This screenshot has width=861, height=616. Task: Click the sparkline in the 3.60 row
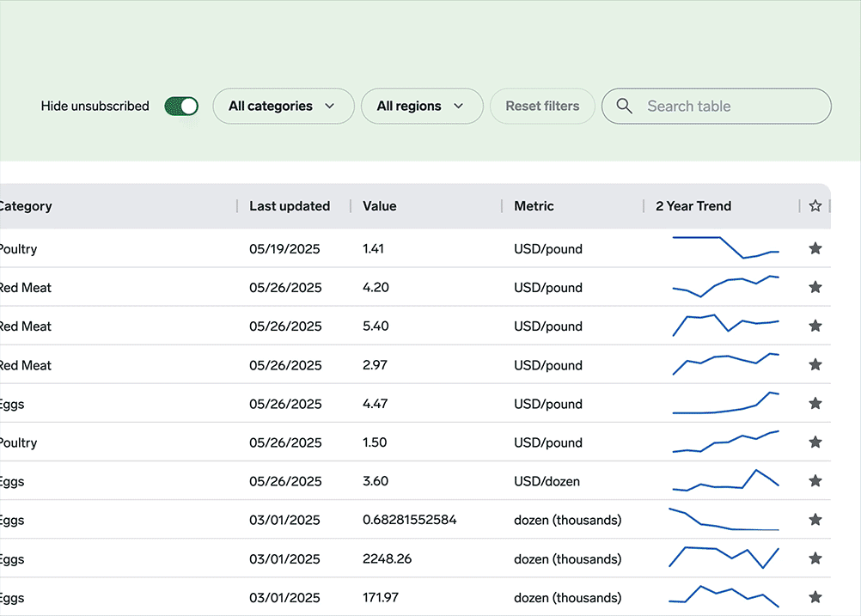(x=726, y=480)
